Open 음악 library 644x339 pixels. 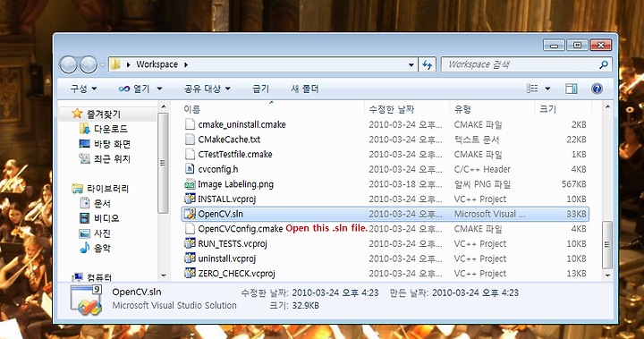(x=102, y=248)
